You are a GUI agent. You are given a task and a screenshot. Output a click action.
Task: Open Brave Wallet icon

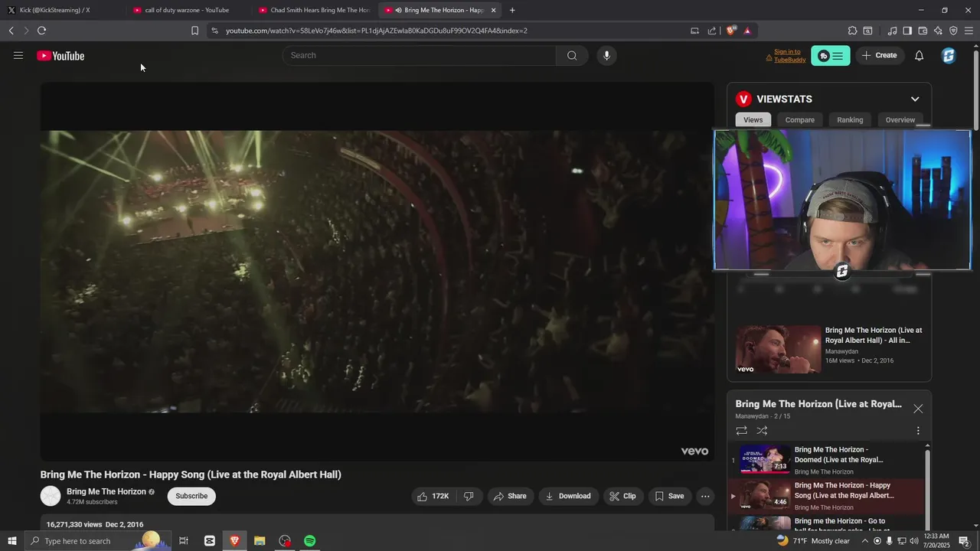point(923,31)
